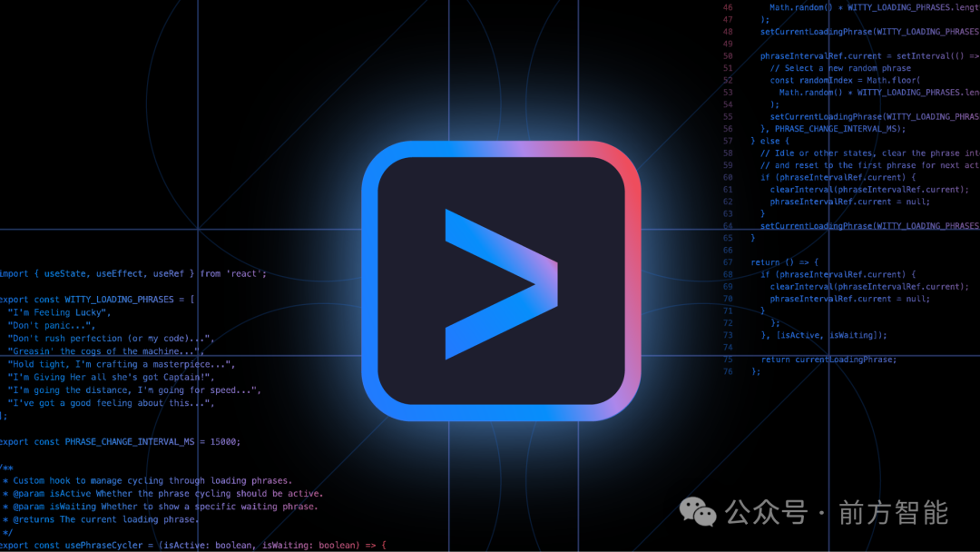
Task: Select the "export const WITTY_LOADING_PHRASES" line
Action: coord(97,300)
